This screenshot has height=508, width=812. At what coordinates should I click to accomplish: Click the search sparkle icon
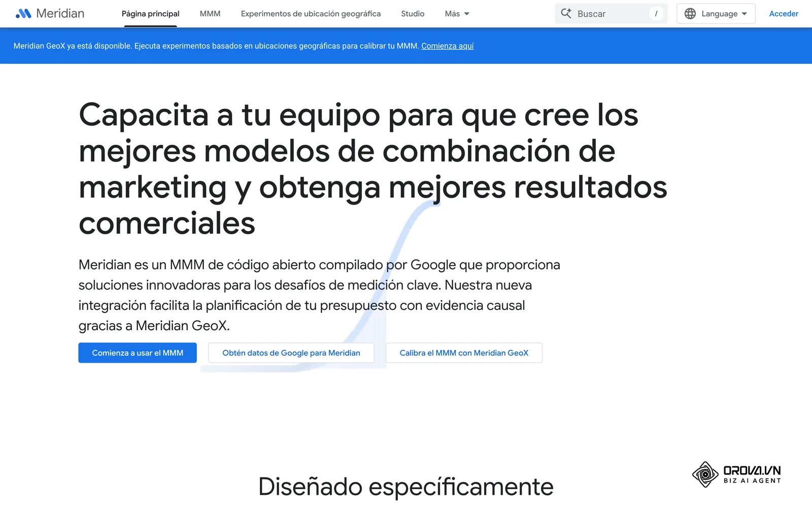566,14
